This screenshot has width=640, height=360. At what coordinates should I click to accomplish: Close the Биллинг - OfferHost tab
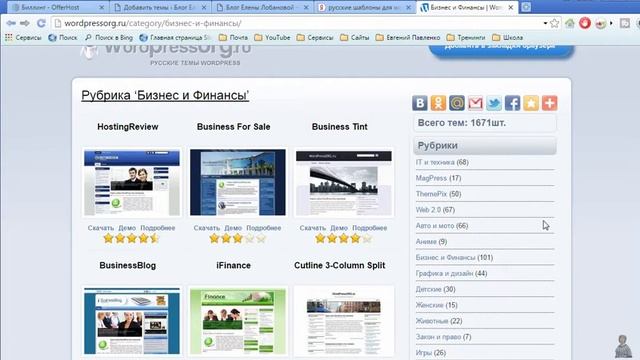[102, 7]
